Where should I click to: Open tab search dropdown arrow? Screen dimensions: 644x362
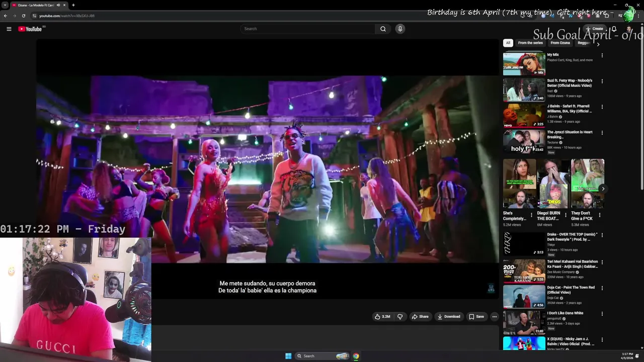point(5,5)
